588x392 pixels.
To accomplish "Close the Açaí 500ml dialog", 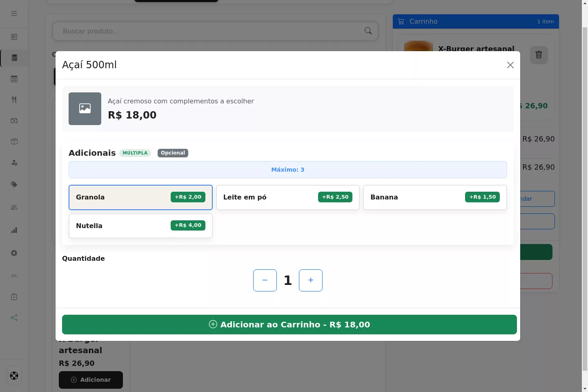I will click(510, 65).
